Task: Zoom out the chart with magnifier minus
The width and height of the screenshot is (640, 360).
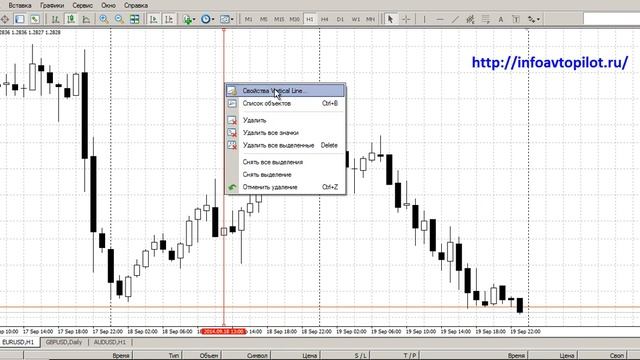Action: pos(119,19)
